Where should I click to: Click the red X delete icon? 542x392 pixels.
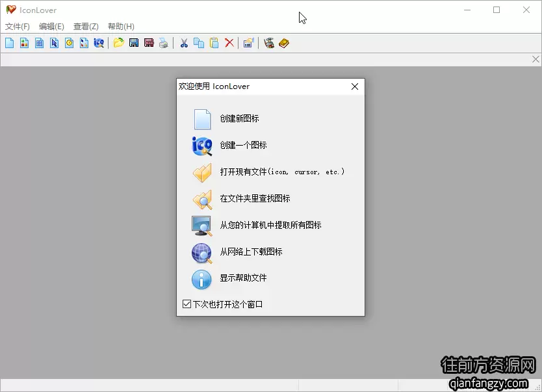click(229, 43)
